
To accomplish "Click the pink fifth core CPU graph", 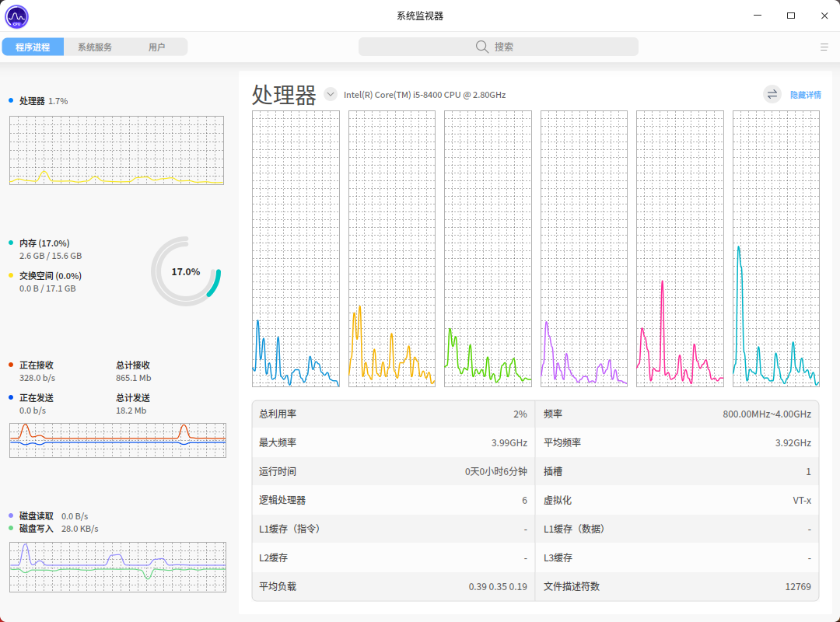I will 680,249.
